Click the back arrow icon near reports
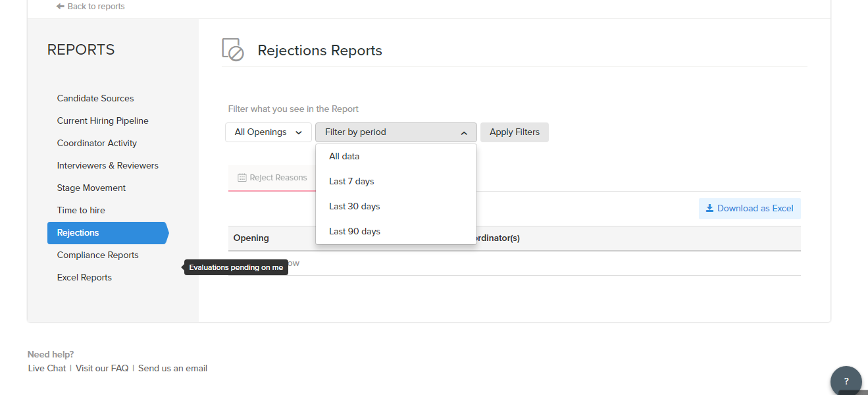This screenshot has width=868, height=395. point(61,7)
